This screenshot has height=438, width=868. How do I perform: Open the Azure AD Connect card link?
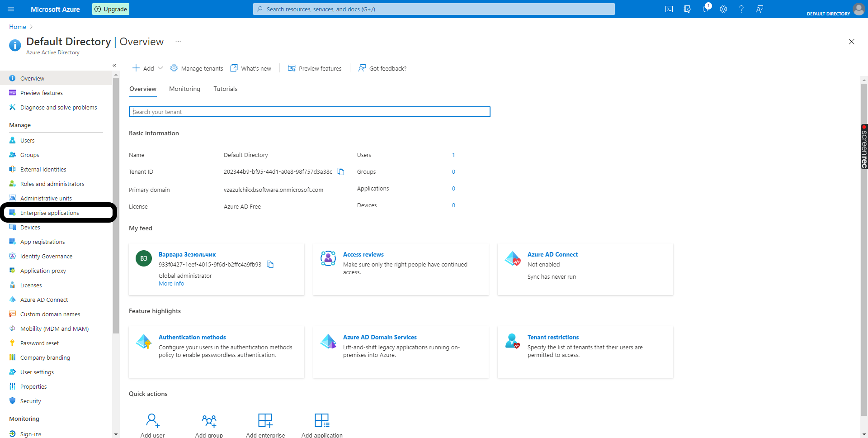(x=552, y=254)
